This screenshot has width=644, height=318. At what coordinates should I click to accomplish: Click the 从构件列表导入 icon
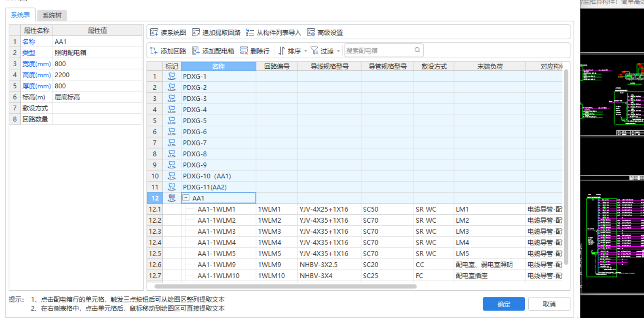250,32
